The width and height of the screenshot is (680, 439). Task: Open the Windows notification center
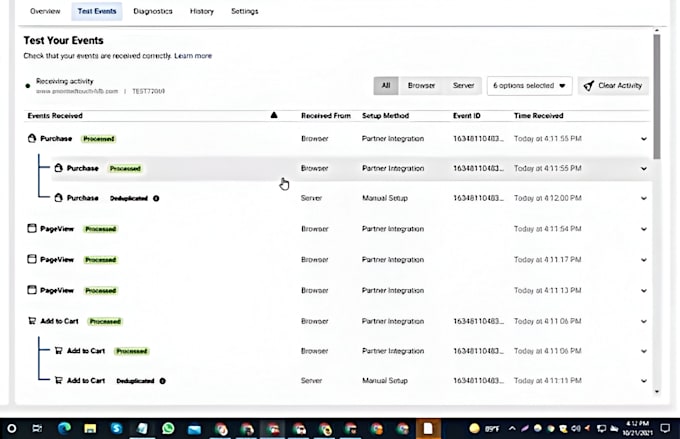[665, 429]
